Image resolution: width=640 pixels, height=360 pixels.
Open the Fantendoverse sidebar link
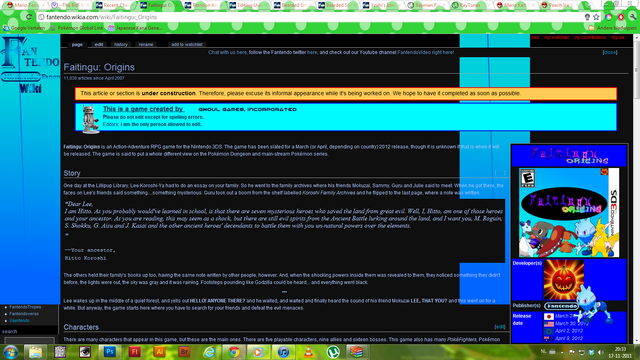click(x=24, y=314)
